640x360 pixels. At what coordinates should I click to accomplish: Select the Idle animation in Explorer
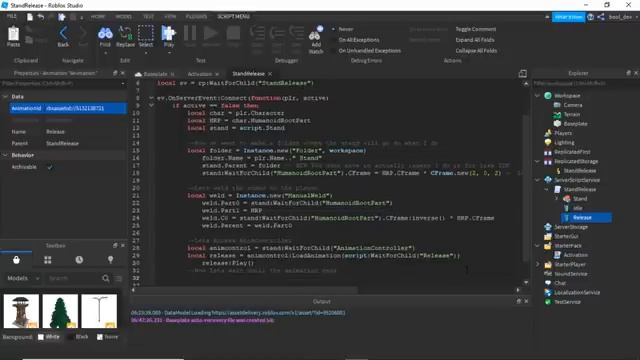[577, 208]
